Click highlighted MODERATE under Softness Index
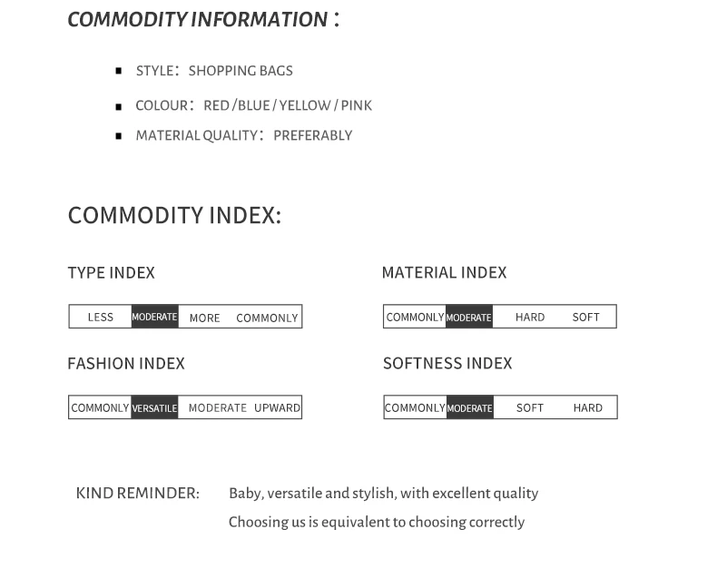 [x=469, y=407]
